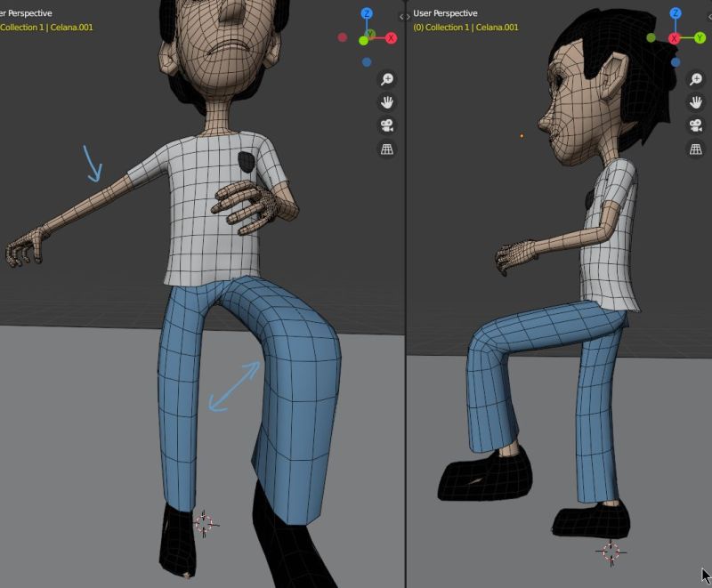Activate the camera view icon in the right viewport

(x=694, y=125)
